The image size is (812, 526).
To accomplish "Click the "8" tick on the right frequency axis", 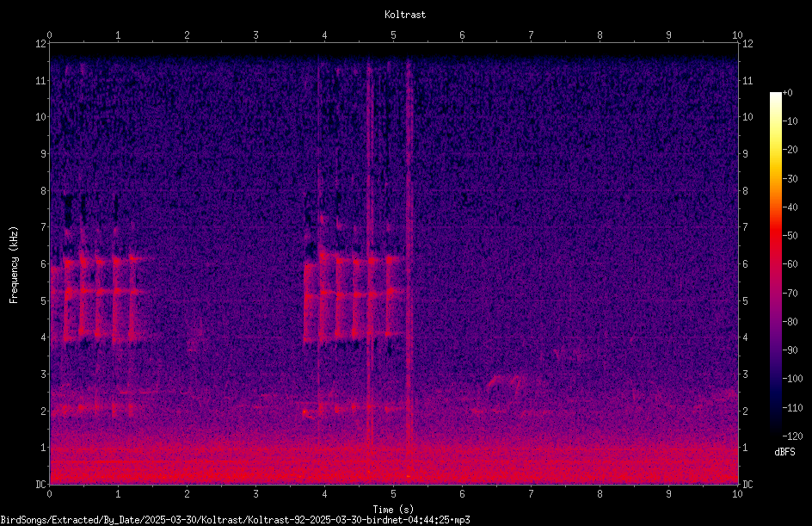I will click(745, 191).
